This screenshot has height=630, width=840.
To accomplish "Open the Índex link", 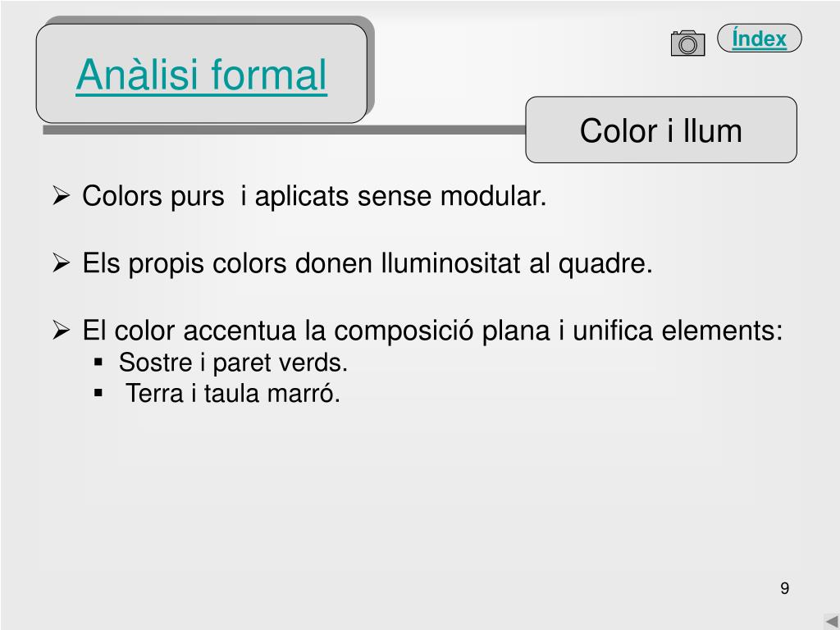I will click(759, 39).
